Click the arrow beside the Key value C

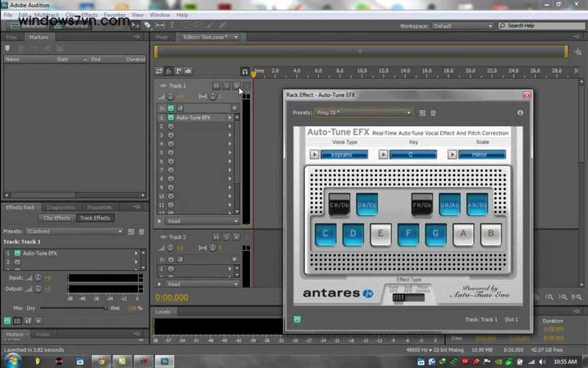(383, 155)
